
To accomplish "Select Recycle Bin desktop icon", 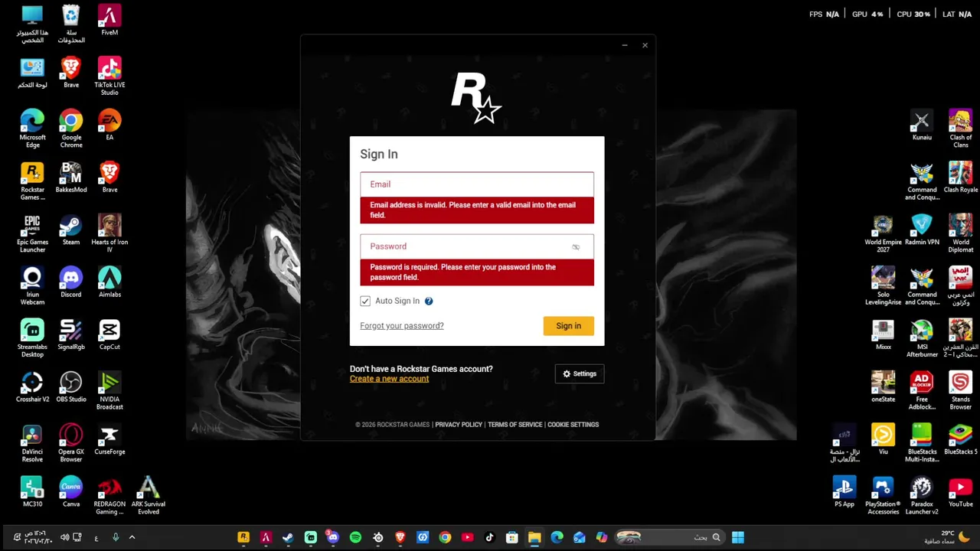I will click(x=71, y=24).
